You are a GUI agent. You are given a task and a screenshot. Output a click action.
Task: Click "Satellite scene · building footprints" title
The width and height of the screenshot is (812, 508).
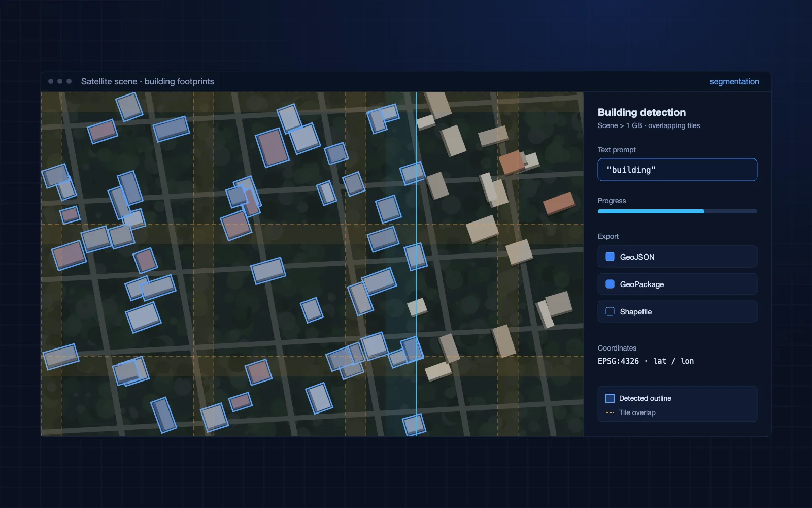point(148,81)
